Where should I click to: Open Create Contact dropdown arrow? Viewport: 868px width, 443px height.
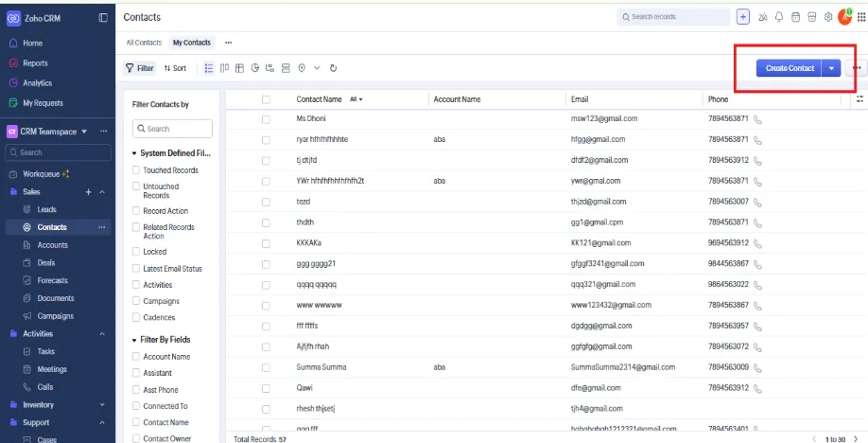(831, 68)
